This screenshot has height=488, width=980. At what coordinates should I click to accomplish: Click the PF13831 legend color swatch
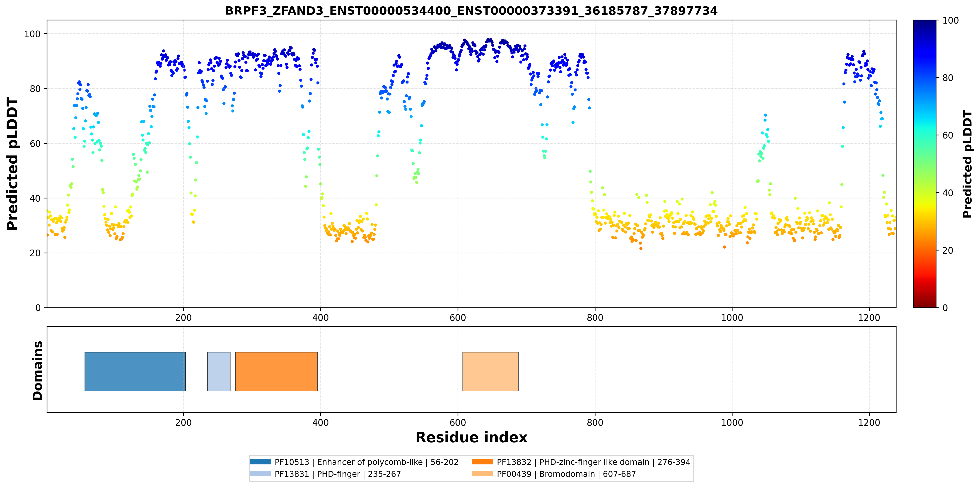pos(261,474)
